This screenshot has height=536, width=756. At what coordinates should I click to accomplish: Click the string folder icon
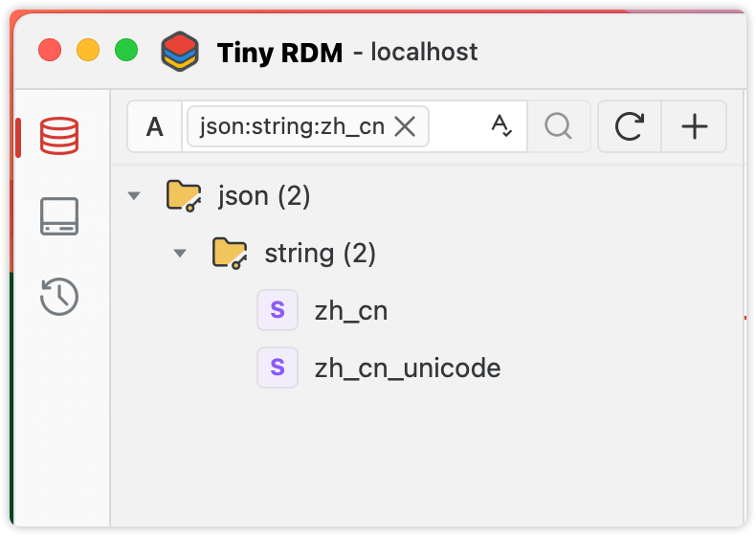pos(230,253)
